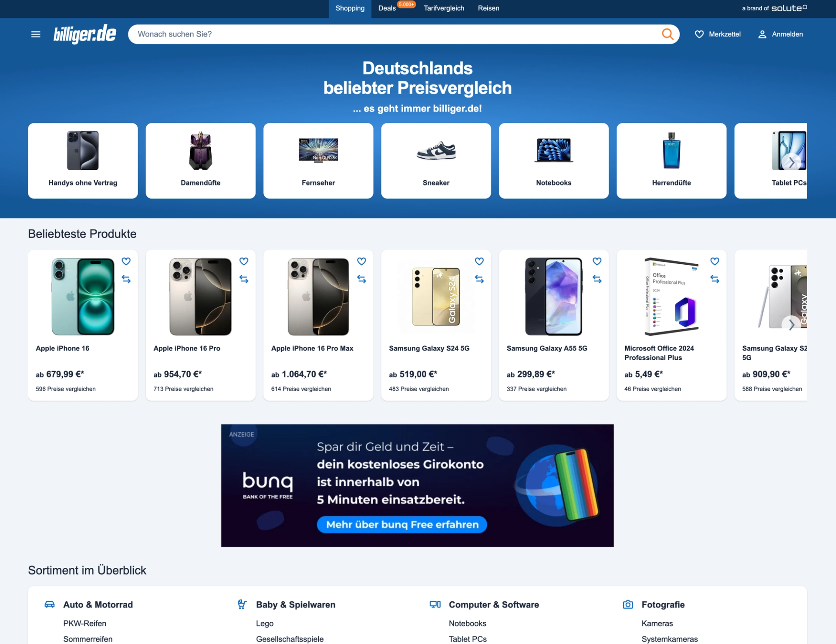Click the PKW-Reifen link
The width and height of the screenshot is (836, 644).
coord(85,624)
